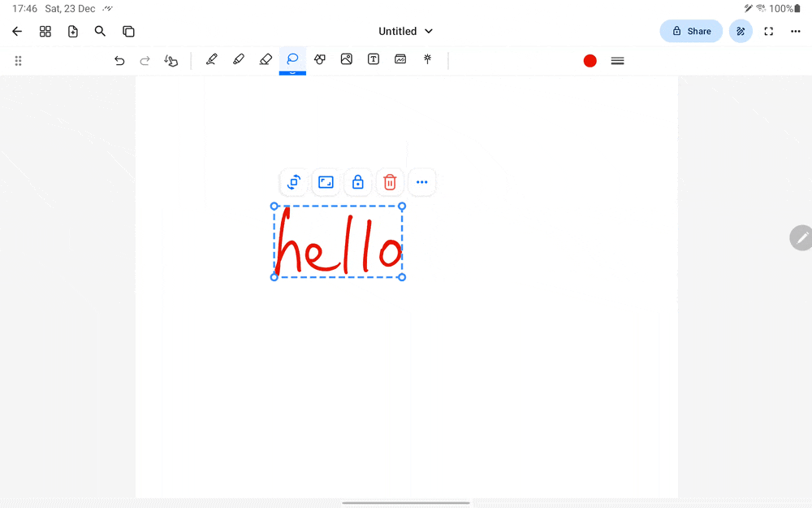Image resolution: width=812 pixels, height=508 pixels.
Task: Open the multi-window pages icon
Action: 128,32
